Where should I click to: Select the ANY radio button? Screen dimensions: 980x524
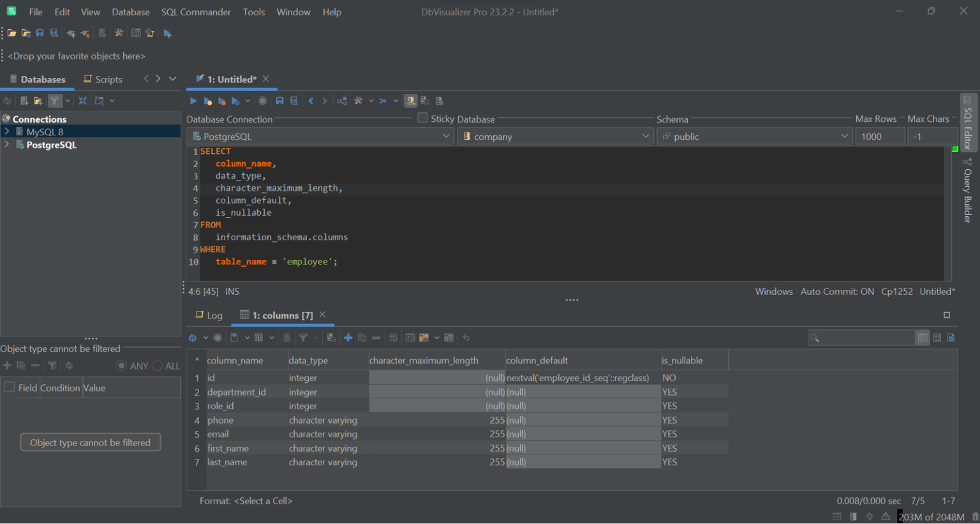121,366
